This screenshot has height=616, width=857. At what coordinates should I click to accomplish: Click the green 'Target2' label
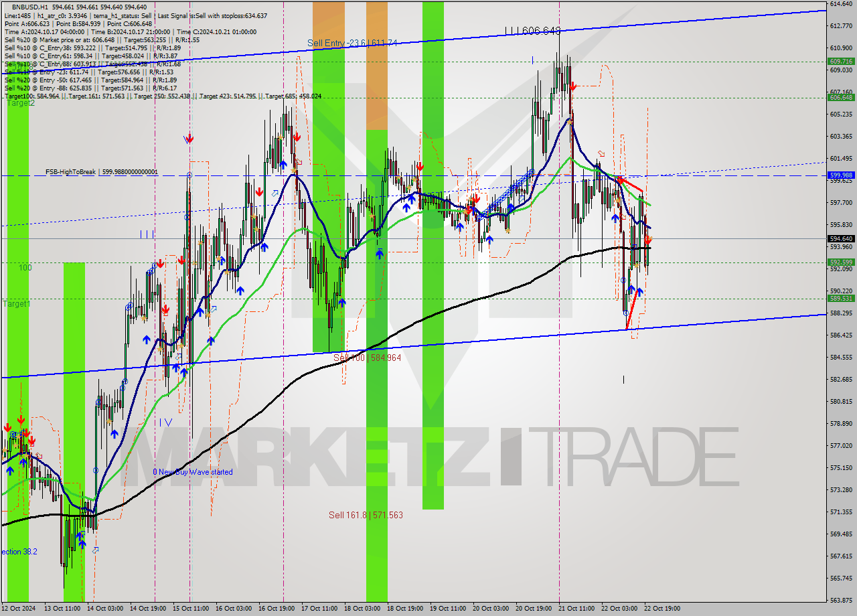point(20,103)
